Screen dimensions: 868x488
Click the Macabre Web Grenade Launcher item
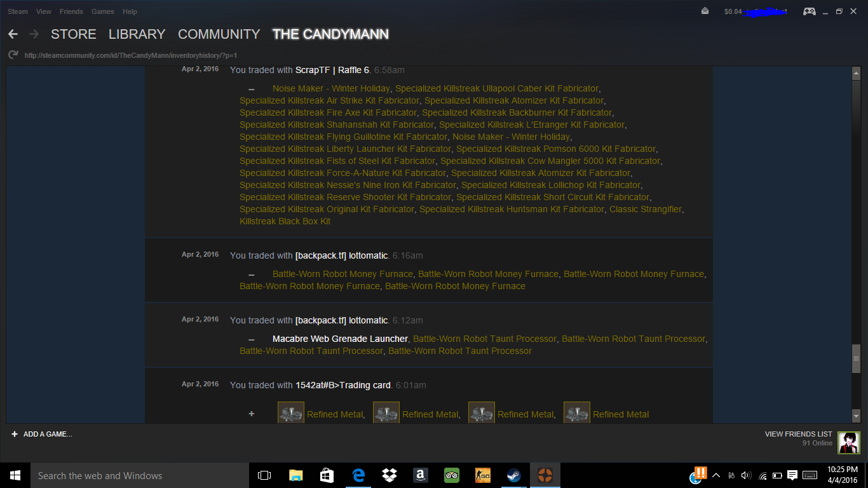click(340, 339)
